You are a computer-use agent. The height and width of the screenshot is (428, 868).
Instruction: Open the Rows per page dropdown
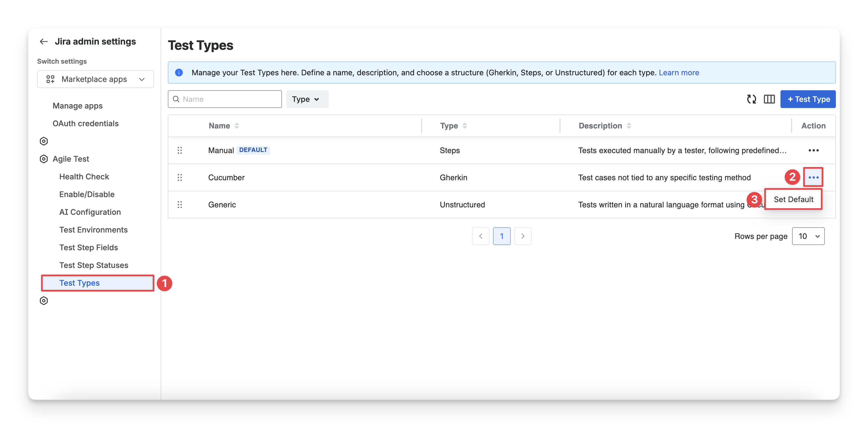click(808, 236)
